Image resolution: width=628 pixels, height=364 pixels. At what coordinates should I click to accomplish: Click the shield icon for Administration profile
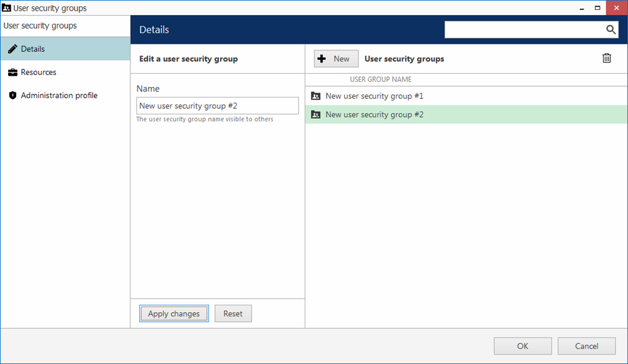tap(13, 96)
